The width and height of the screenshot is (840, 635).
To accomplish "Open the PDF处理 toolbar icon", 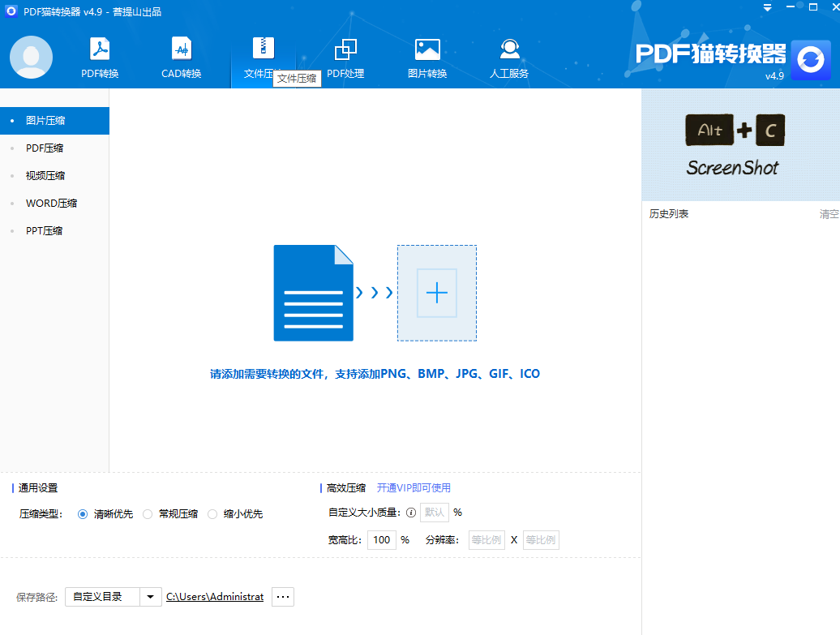I will [x=345, y=49].
